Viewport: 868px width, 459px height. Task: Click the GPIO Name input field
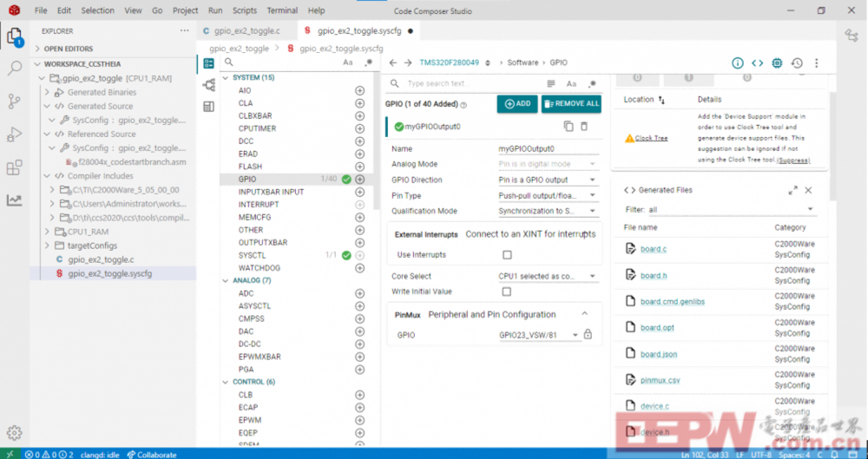pyautogui.click(x=548, y=149)
